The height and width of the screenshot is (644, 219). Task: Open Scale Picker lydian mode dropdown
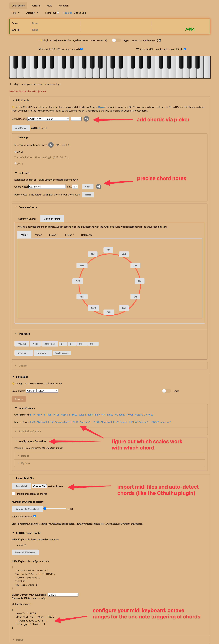click(48, 391)
